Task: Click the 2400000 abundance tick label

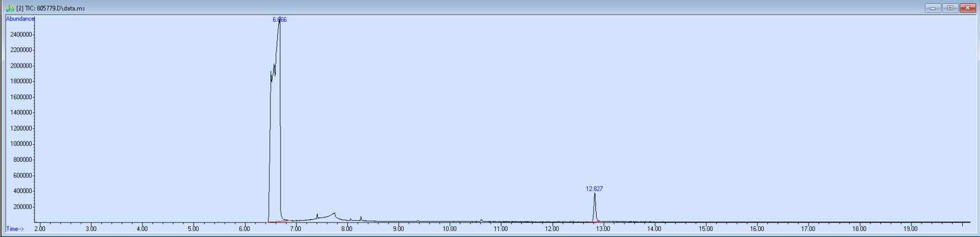Action: (x=21, y=35)
